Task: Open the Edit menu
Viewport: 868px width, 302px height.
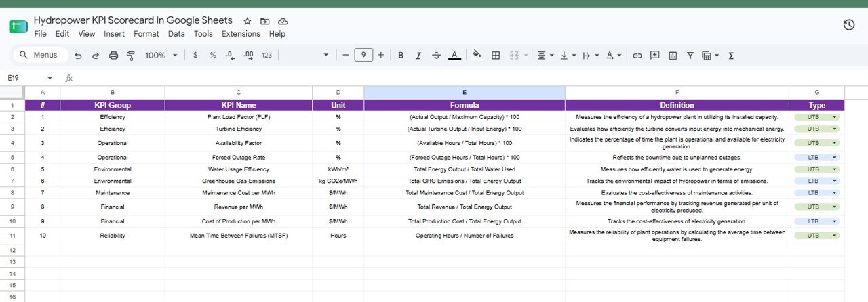Action: coord(62,34)
